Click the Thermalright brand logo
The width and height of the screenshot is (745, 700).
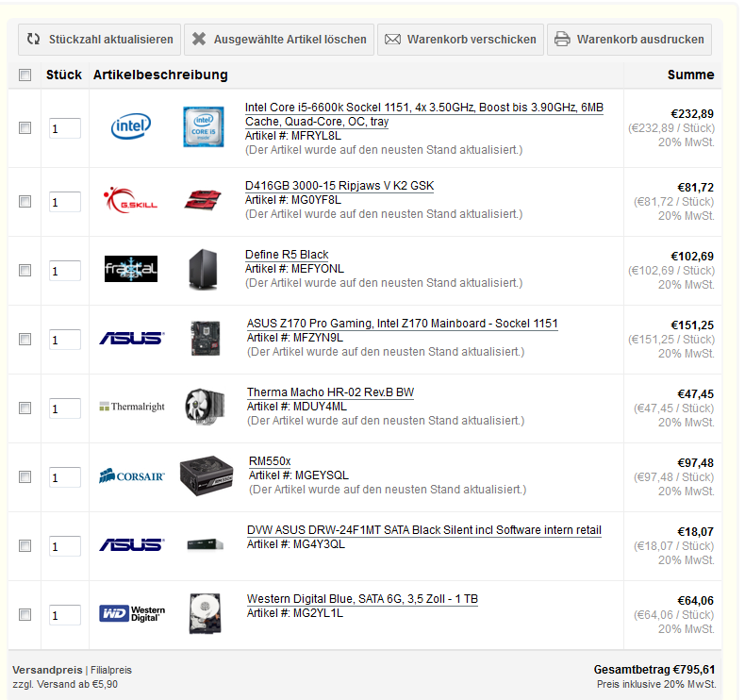(x=132, y=407)
